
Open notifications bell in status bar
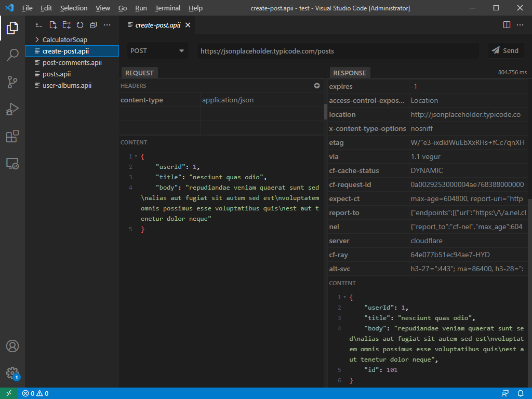[x=521, y=393]
